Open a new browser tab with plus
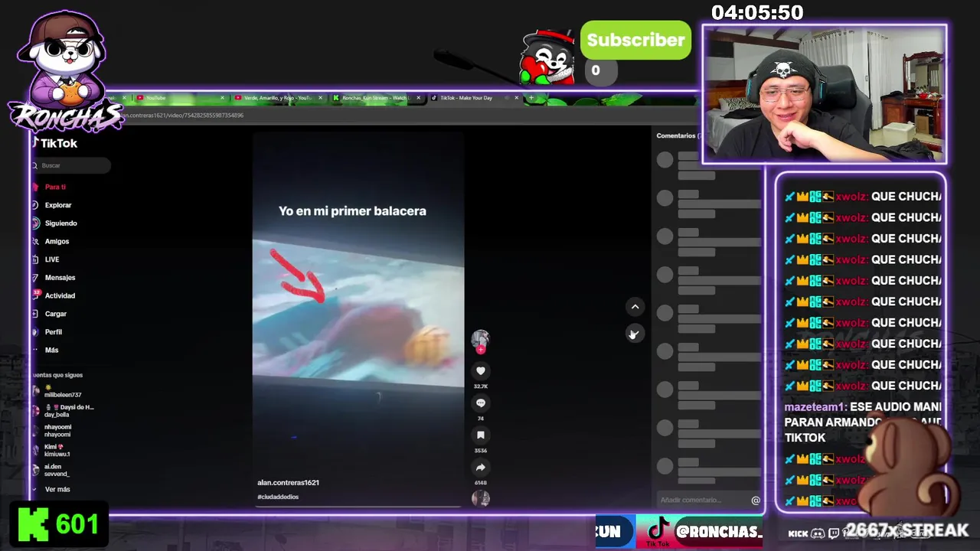The image size is (980, 551). tap(531, 98)
